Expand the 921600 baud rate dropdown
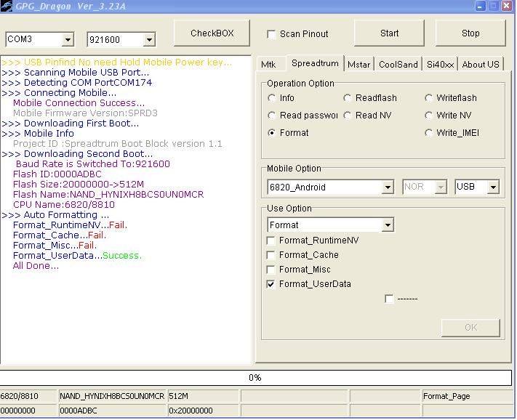 click(149, 39)
